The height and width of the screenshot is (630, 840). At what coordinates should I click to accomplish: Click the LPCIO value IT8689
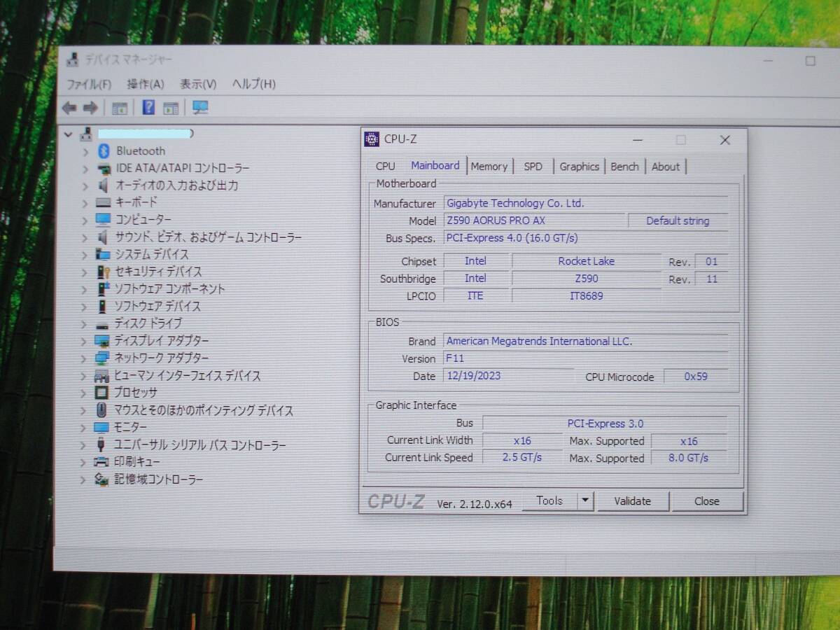[586, 295]
